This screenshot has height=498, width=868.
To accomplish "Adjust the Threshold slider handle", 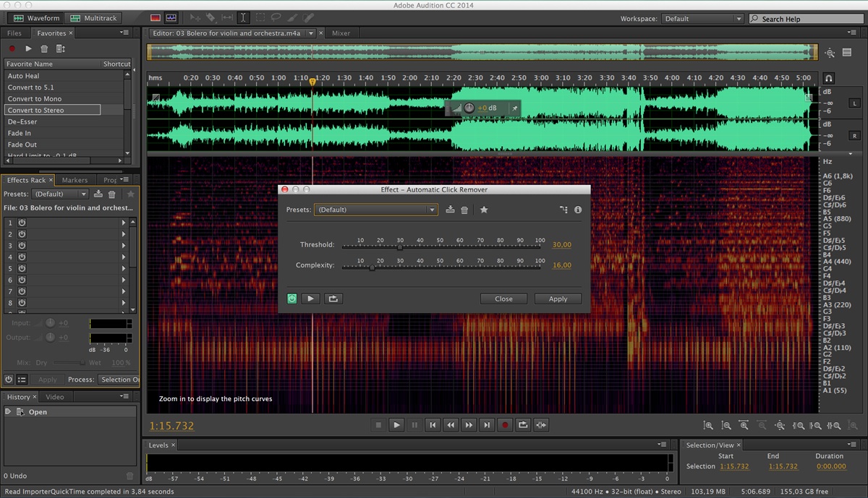I will point(399,246).
